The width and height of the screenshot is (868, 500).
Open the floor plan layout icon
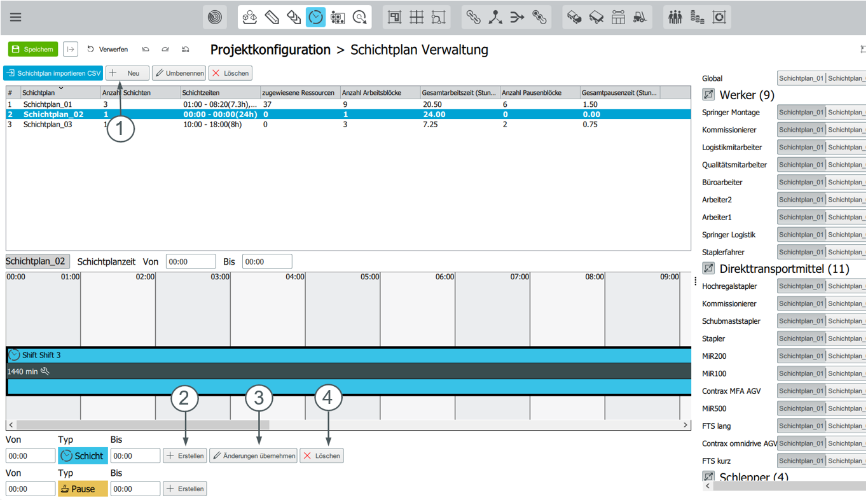click(x=395, y=17)
